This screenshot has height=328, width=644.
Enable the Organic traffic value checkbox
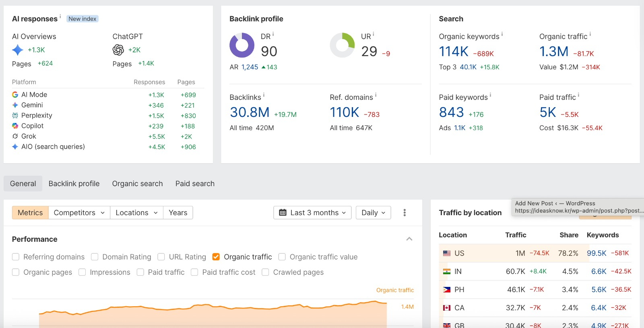click(x=282, y=257)
